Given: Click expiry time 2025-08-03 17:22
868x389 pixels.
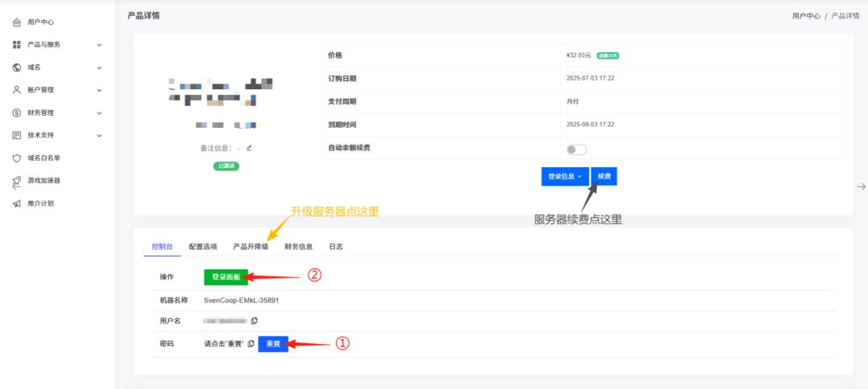Looking at the screenshot, I should click(x=590, y=125).
